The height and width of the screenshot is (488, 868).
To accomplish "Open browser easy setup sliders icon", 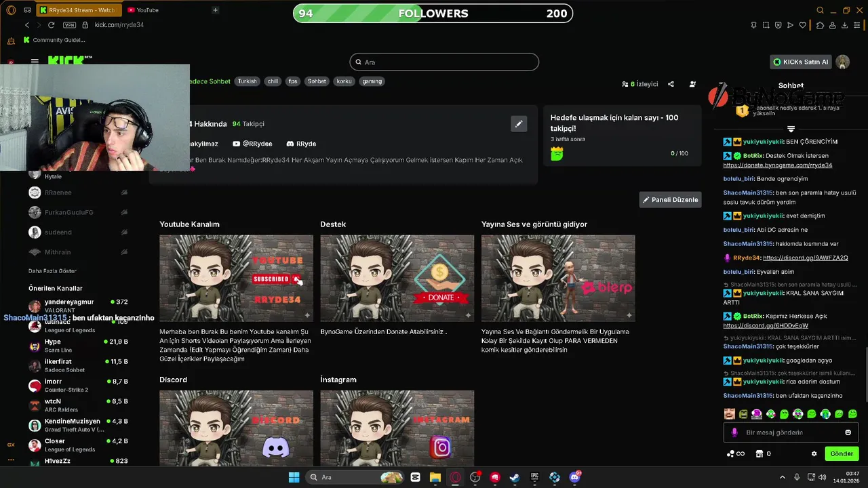I will click(858, 25).
